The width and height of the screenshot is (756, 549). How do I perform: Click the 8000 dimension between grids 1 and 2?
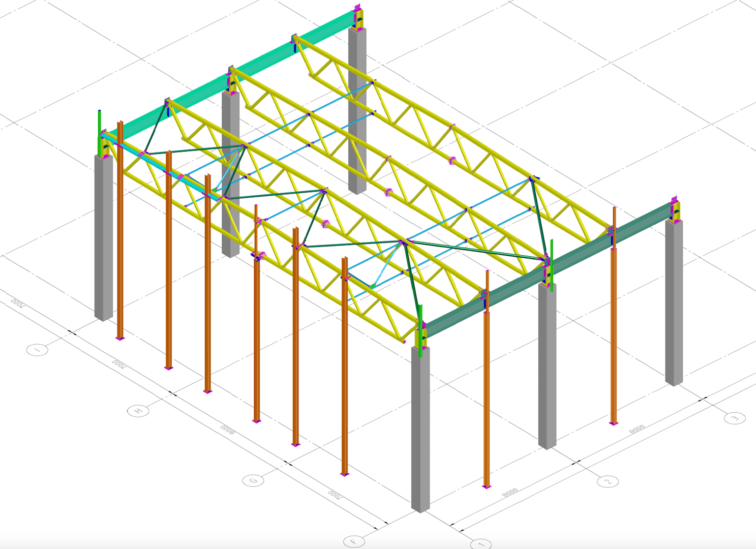(x=509, y=492)
